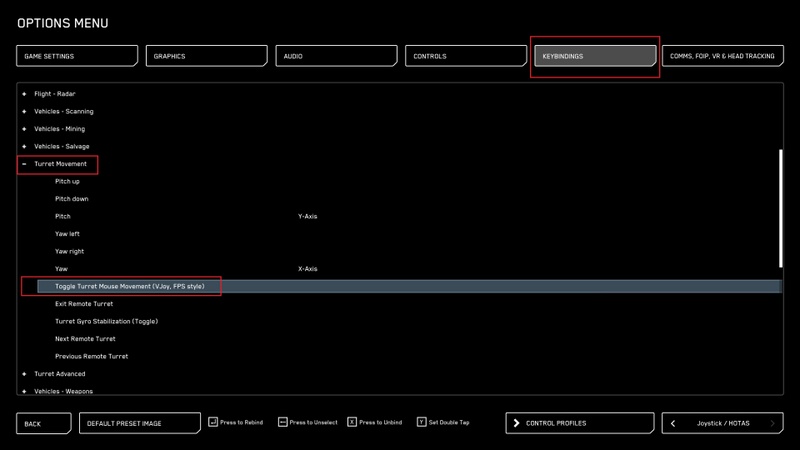
Task: Open the Game Settings tab
Action: 77,56
